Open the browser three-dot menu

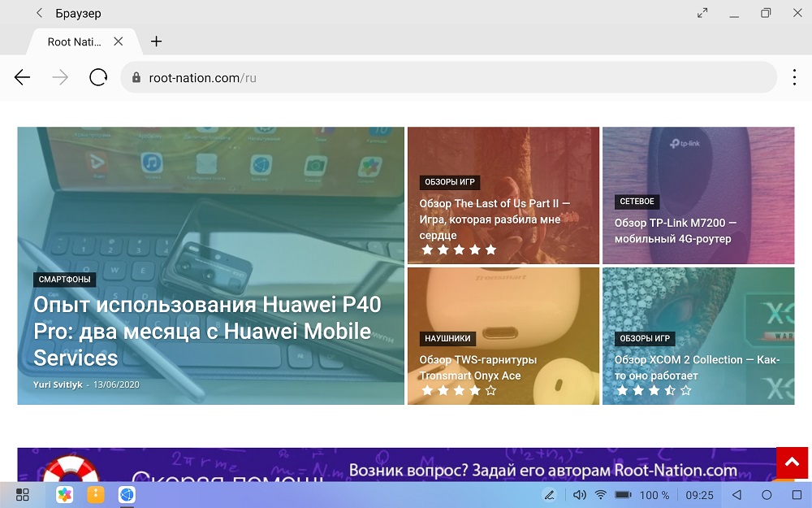tap(794, 78)
